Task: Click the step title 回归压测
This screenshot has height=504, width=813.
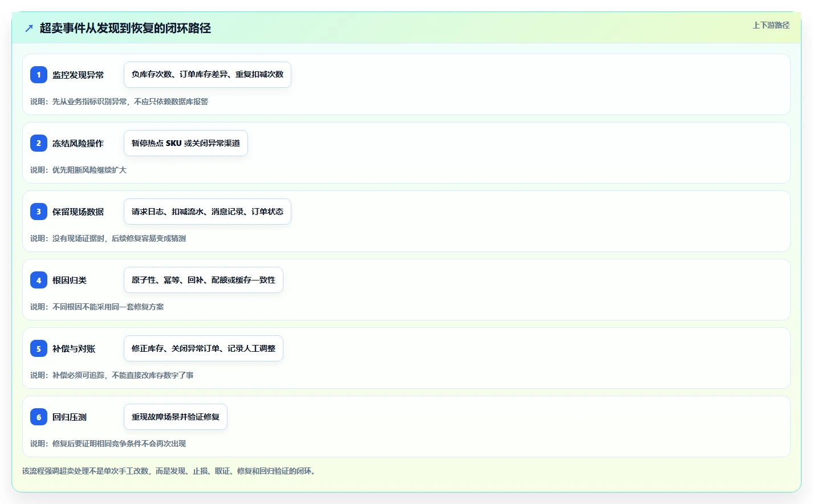Action: click(70, 417)
